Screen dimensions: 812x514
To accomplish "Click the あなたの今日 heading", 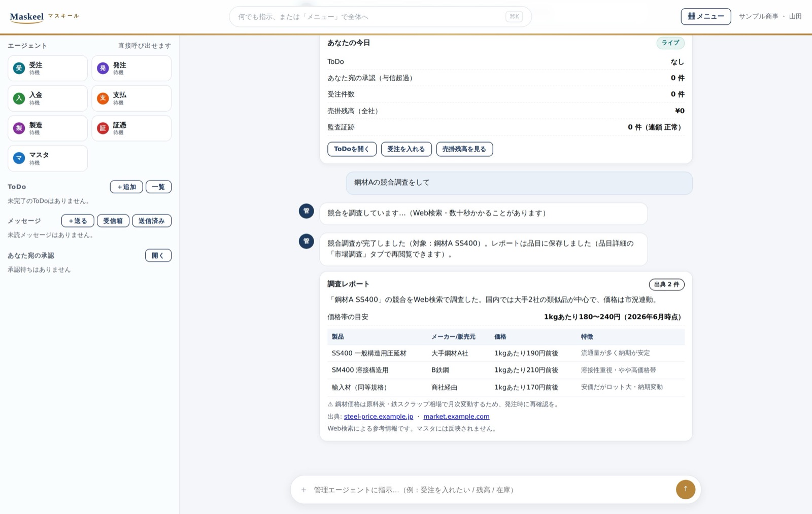I will pyautogui.click(x=349, y=43).
